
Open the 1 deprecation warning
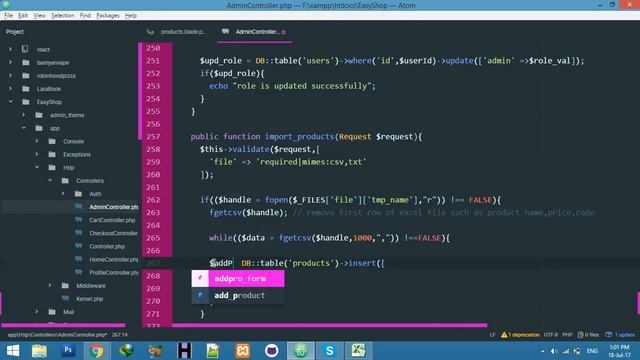(520, 335)
